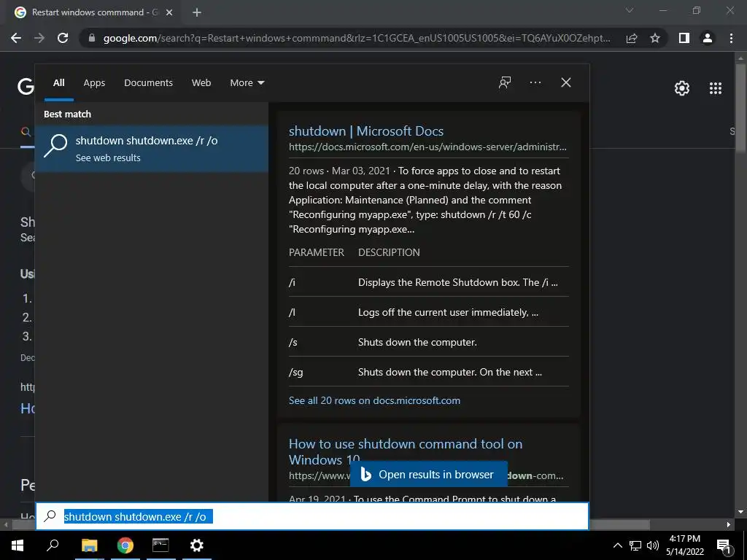Open Settings gear on taskbar
This screenshot has width=747, height=560.
(196, 545)
